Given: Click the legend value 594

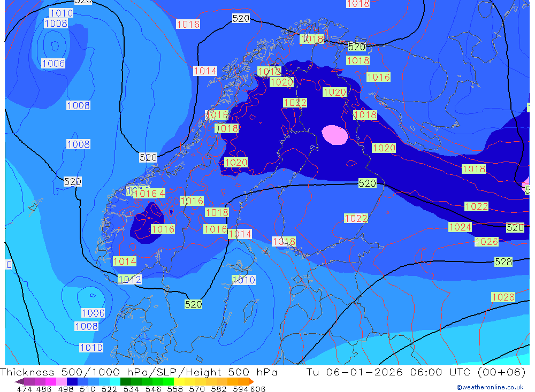Looking at the screenshot, I should pyautogui.click(x=241, y=389).
